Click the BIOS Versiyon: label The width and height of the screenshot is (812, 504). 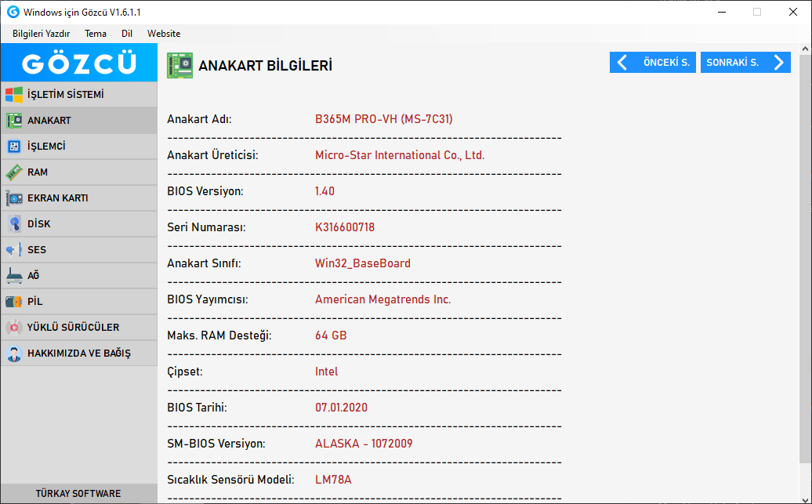tap(205, 191)
